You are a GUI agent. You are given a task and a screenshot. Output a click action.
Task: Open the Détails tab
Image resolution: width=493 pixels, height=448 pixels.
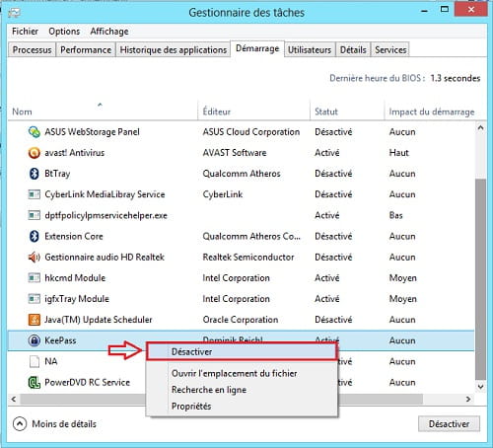tap(353, 50)
